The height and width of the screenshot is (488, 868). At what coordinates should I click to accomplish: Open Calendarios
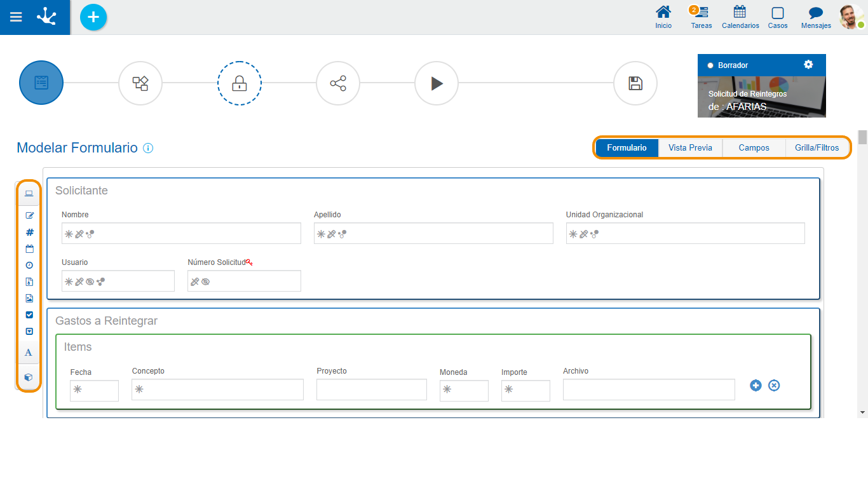[740, 17]
